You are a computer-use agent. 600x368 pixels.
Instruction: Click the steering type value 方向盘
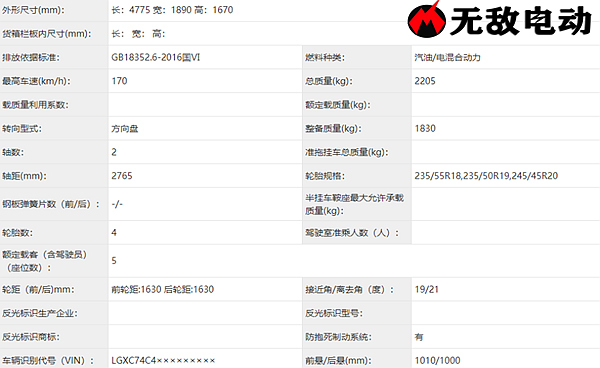[125, 129]
